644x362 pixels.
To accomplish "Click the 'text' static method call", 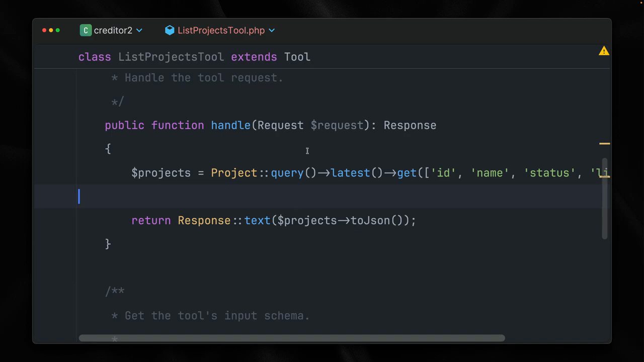I will pyautogui.click(x=258, y=220).
